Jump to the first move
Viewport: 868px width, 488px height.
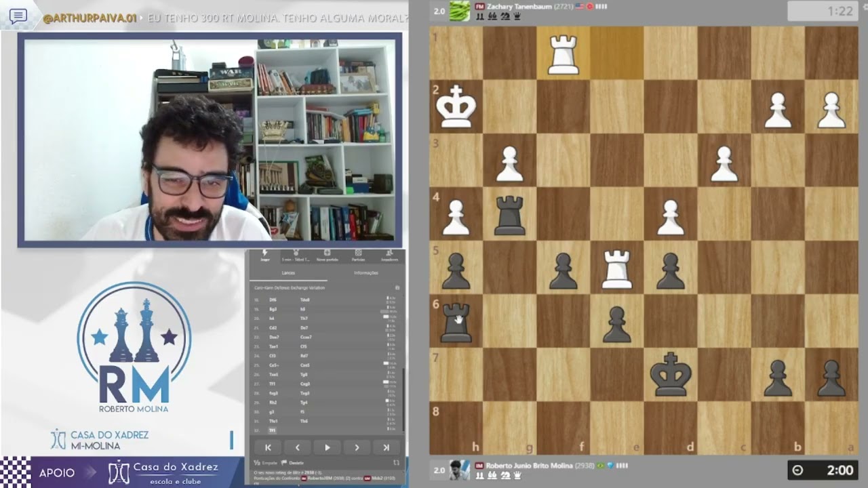268,447
